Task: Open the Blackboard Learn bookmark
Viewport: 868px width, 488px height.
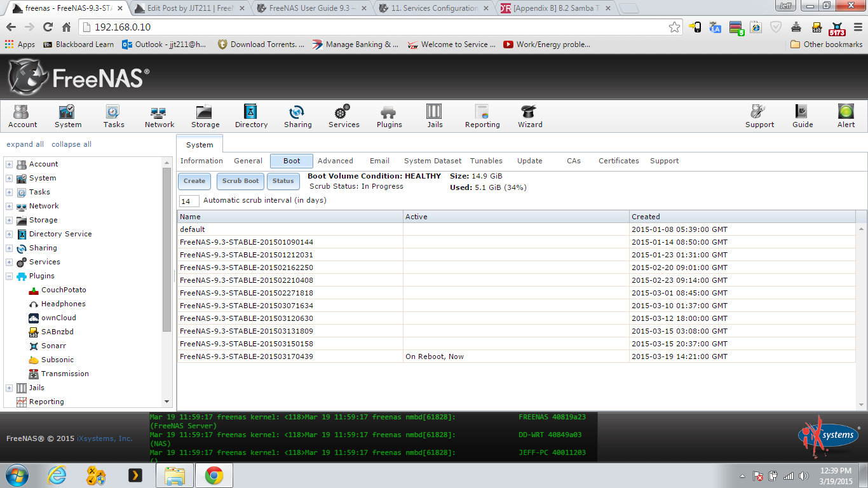Action: (79, 44)
